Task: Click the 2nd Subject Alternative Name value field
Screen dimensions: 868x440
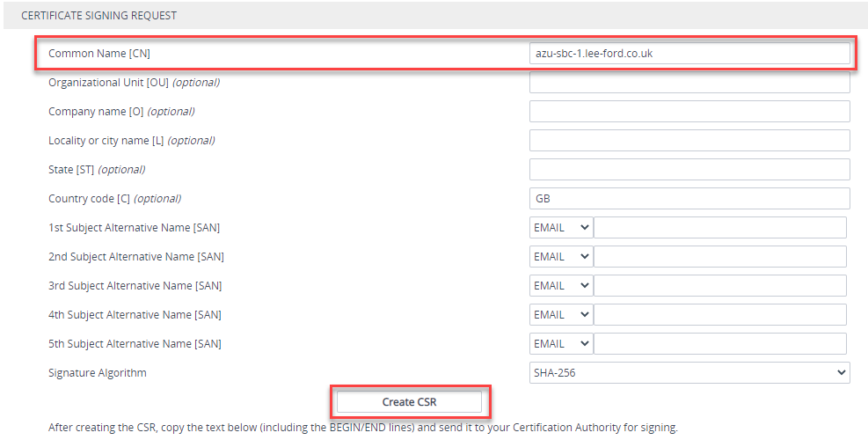Action: (720, 257)
